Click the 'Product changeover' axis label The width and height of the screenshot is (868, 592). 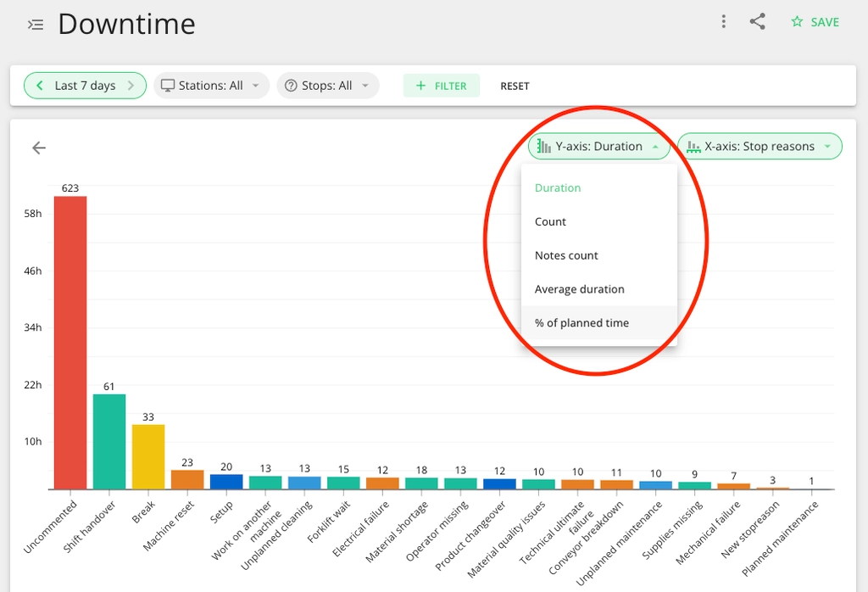coord(470,536)
